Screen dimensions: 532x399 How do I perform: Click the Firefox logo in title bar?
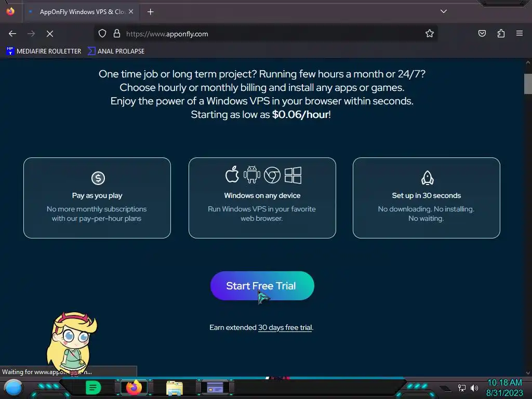coord(10,11)
